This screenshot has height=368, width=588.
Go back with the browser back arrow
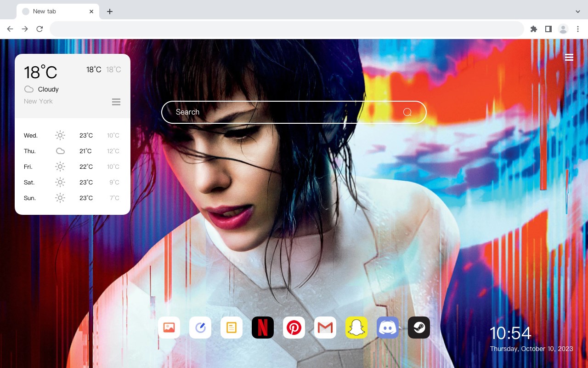(x=10, y=29)
